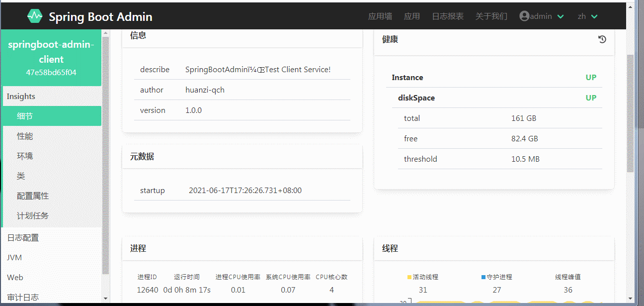
Task: Click the threshold value 10.5 MB
Action: click(x=525, y=159)
